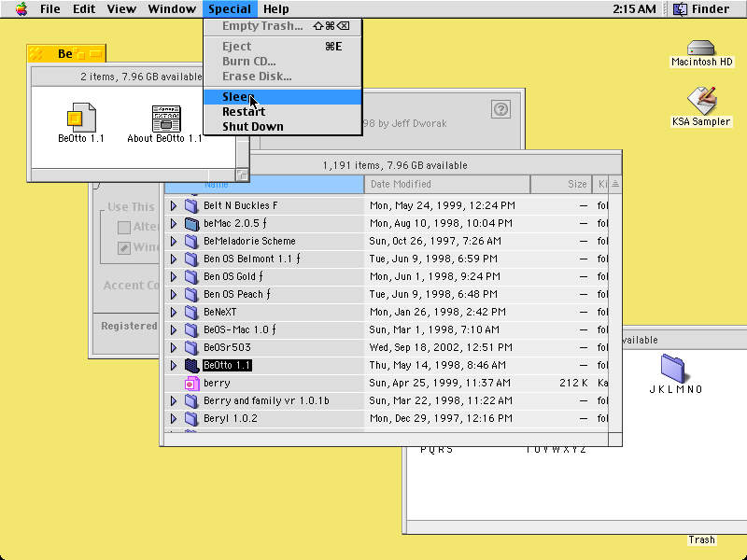Sort list by Name column header

[x=264, y=184]
